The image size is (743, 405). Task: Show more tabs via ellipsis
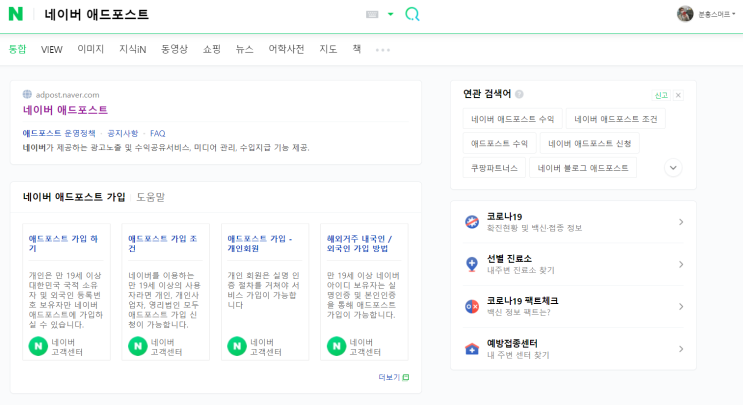383,50
